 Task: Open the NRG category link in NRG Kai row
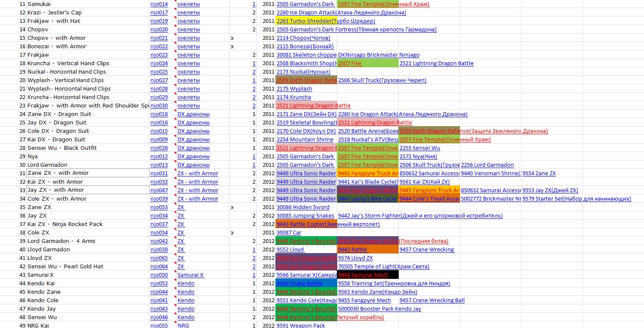point(183,325)
